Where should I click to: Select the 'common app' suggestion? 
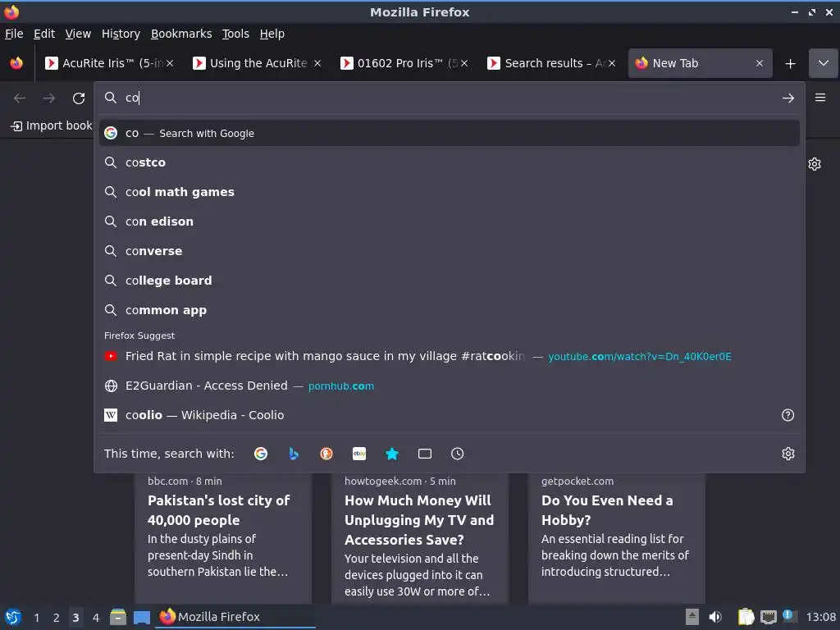click(x=450, y=309)
